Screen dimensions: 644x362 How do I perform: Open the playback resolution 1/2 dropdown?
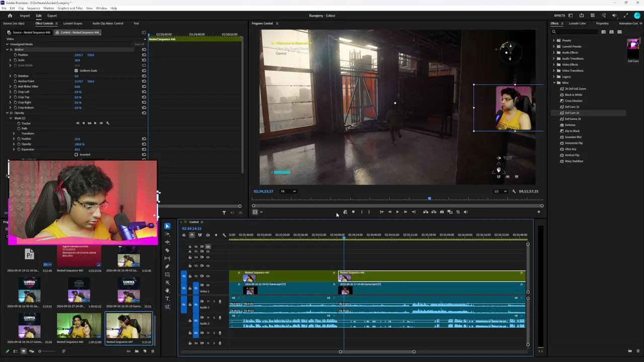500,191
